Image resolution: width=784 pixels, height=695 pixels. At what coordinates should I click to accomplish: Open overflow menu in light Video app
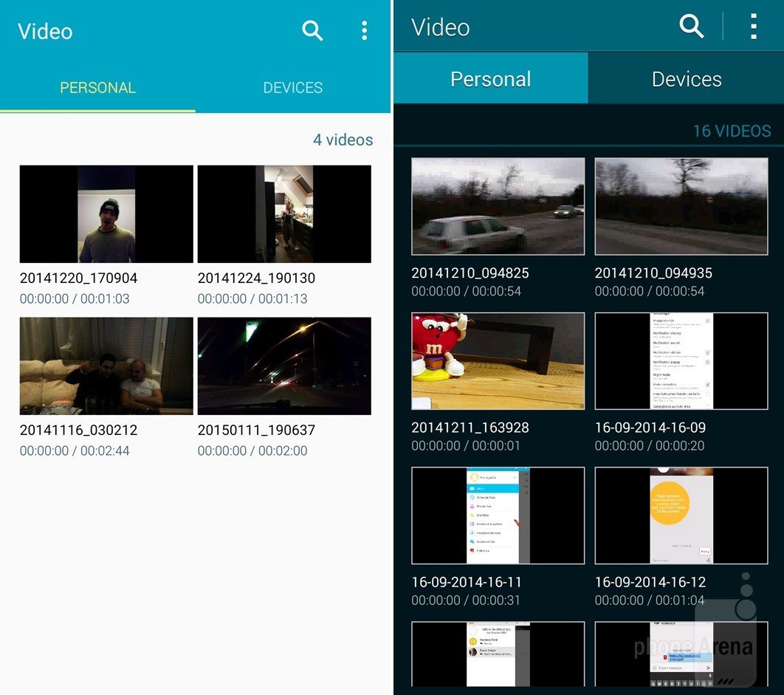(365, 30)
